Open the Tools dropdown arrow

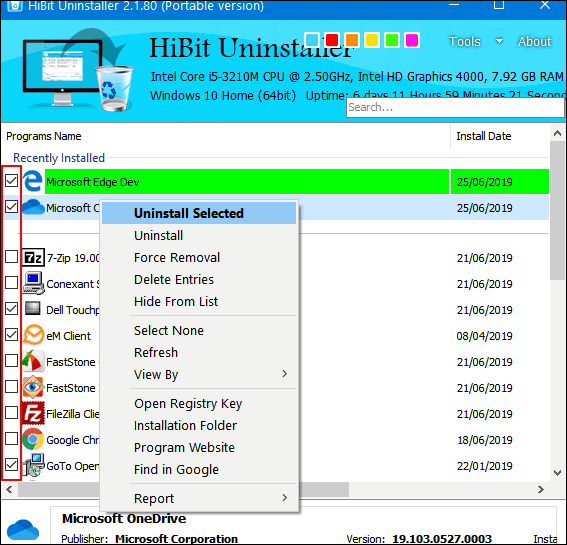(x=499, y=41)
